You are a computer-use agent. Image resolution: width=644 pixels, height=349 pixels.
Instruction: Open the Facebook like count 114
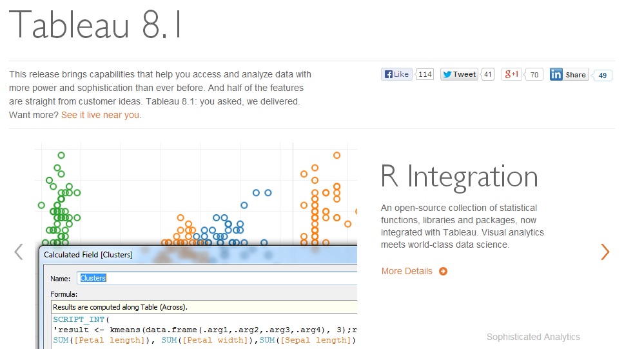[x=425, y=74]
